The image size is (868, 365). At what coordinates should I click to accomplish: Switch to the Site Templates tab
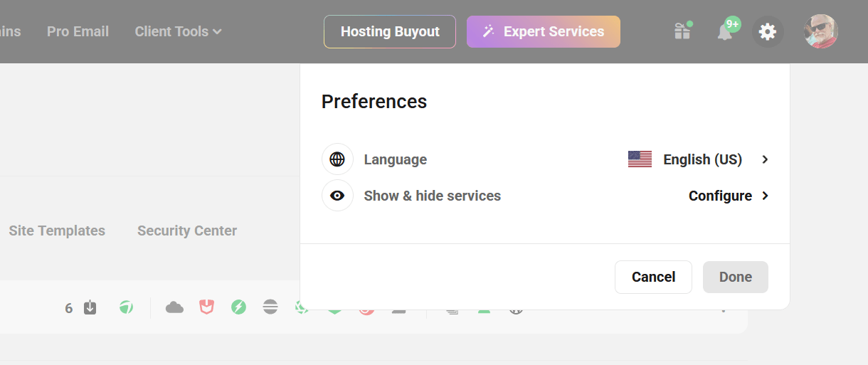point(57,231)
